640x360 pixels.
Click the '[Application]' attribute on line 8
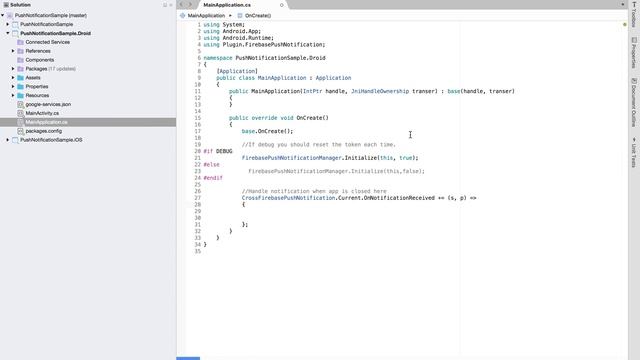click(237, 71)
